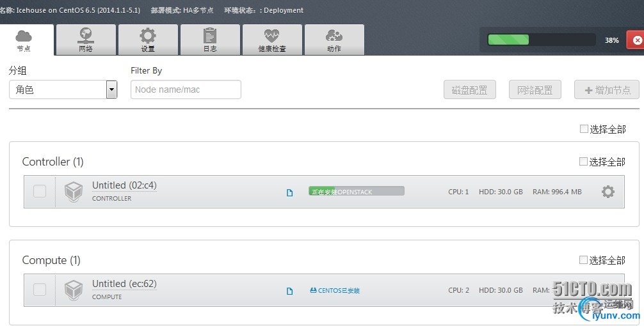Check the top 选择全部 checkbox above Controller
The width and height of the screenshot is (644, 326).
click(x=584, y=129)
